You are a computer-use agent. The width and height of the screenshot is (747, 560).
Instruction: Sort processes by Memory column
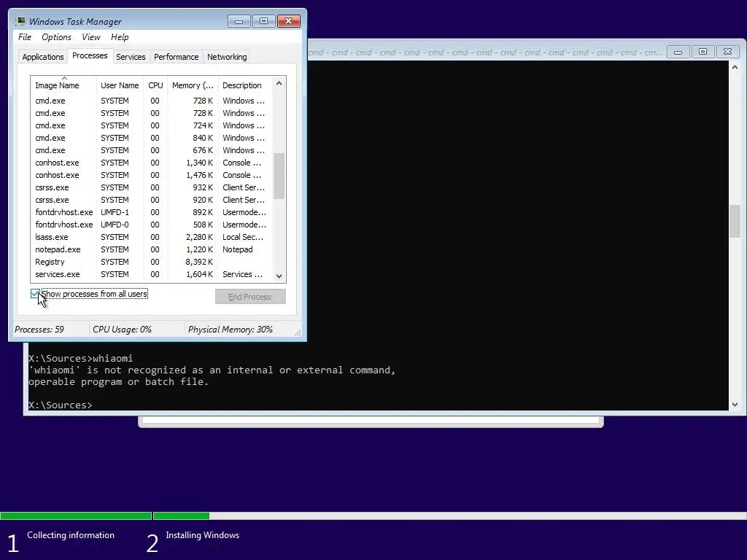(193, 85)
